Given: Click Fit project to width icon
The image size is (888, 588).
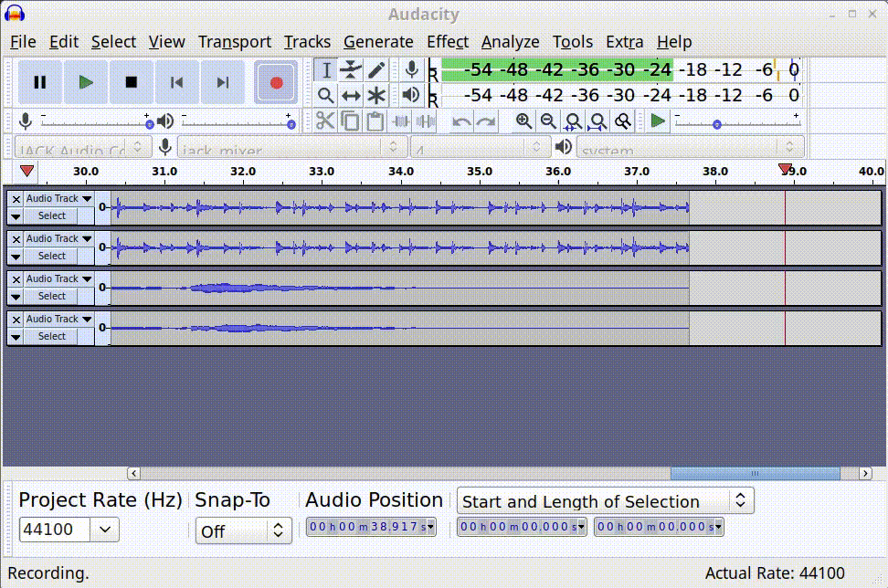Looking at the screenshot, I should (598, 121).
